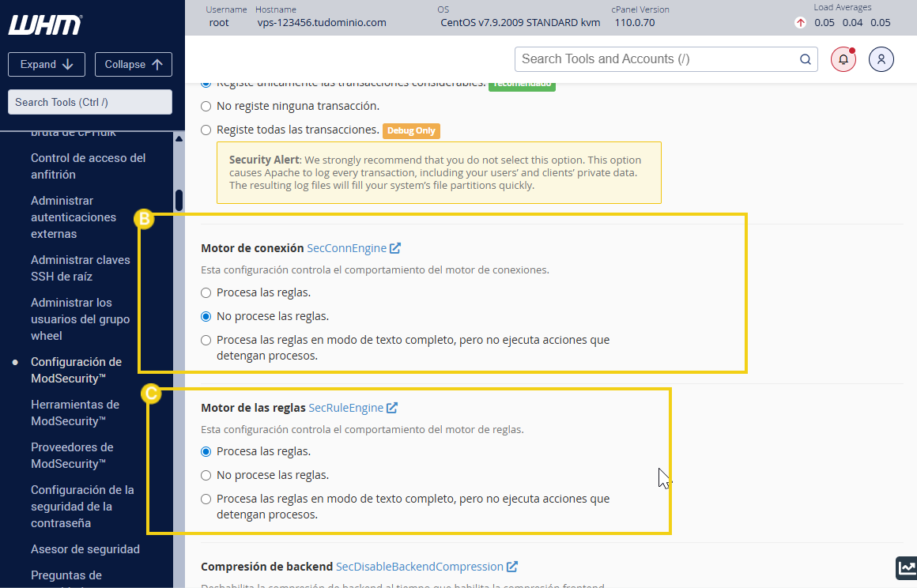The image size is (917, 588).
Task: Choose 'Procesa las reglas' for Motor de las reglas
Action: tap(206, 452)
